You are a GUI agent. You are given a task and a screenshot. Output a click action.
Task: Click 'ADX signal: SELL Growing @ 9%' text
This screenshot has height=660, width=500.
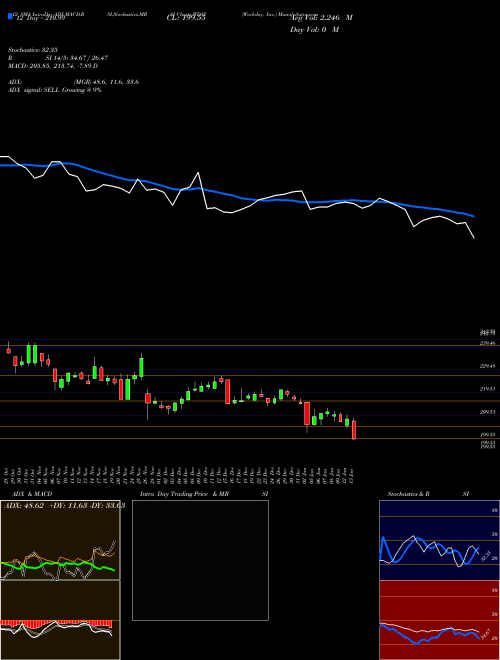[x=55, y=90]
